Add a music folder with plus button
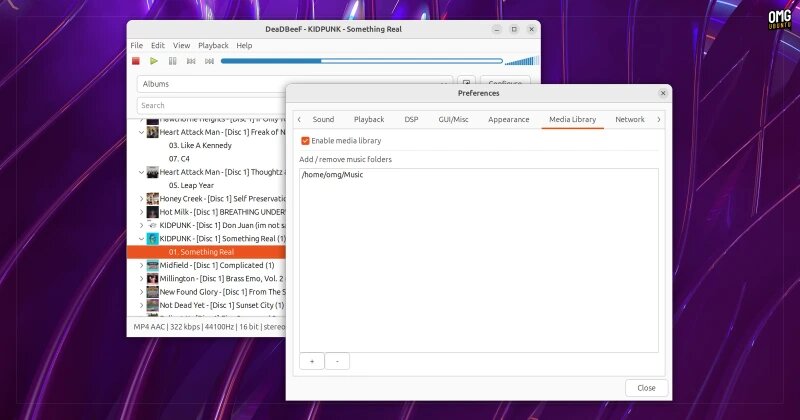This screenshot has height=420, width=800. [x=312, y=361]
